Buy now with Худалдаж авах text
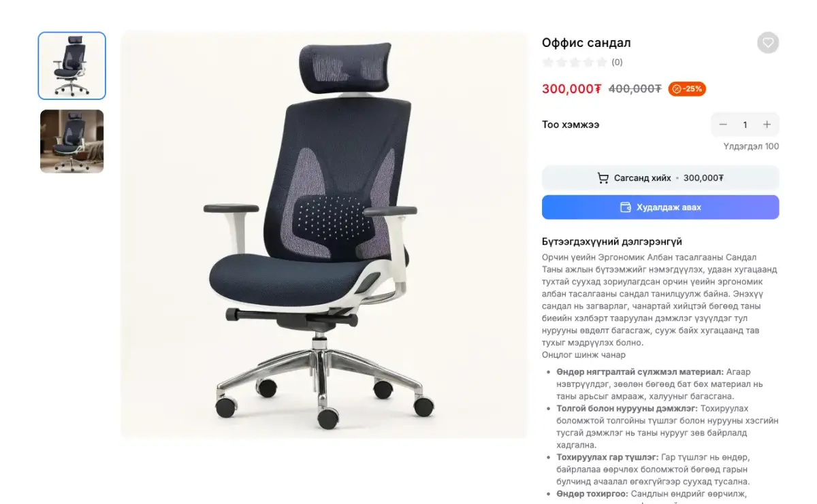This screenshot has height=504, width=817. (x=669, y=207)
